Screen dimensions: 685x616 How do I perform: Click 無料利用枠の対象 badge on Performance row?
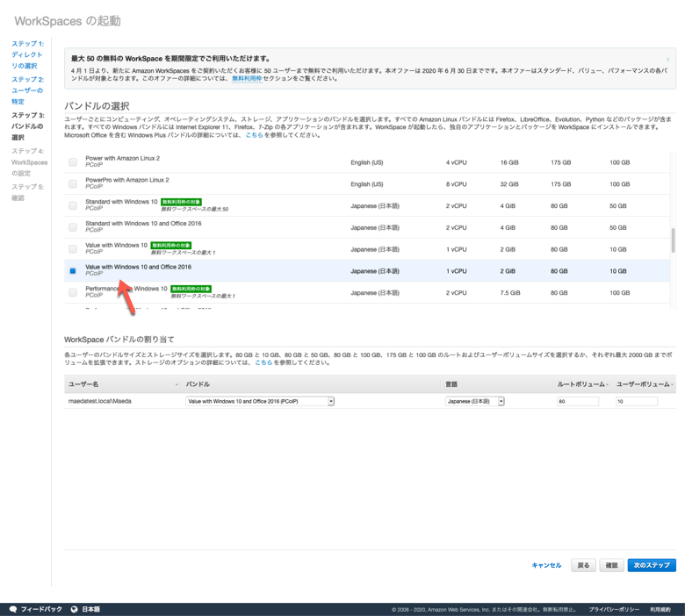[191, 289]
